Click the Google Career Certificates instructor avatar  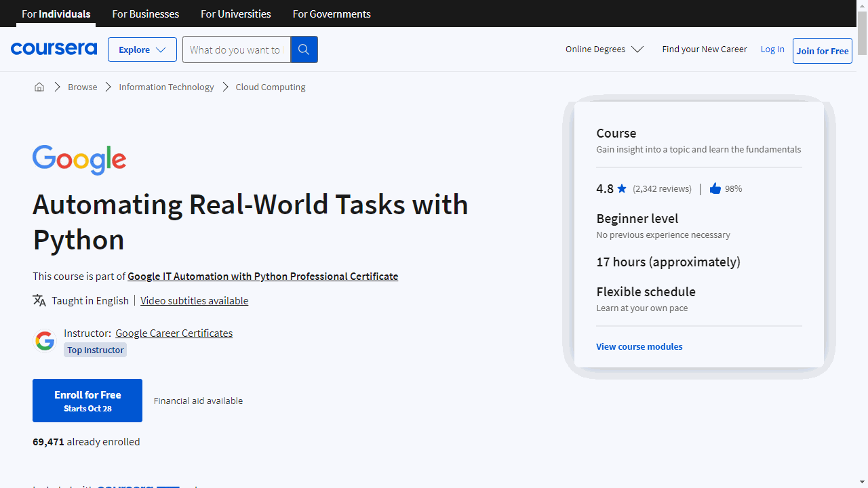pos(45,340)
